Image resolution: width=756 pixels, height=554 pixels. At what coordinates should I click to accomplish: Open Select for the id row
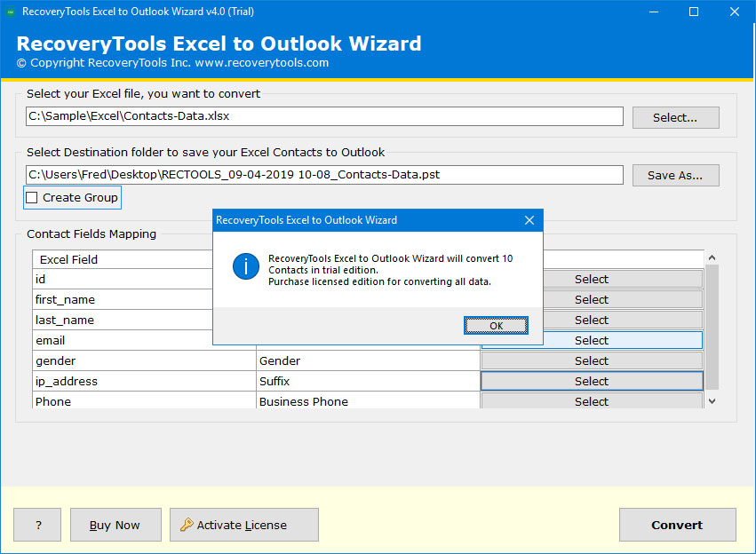pos(623,280)
